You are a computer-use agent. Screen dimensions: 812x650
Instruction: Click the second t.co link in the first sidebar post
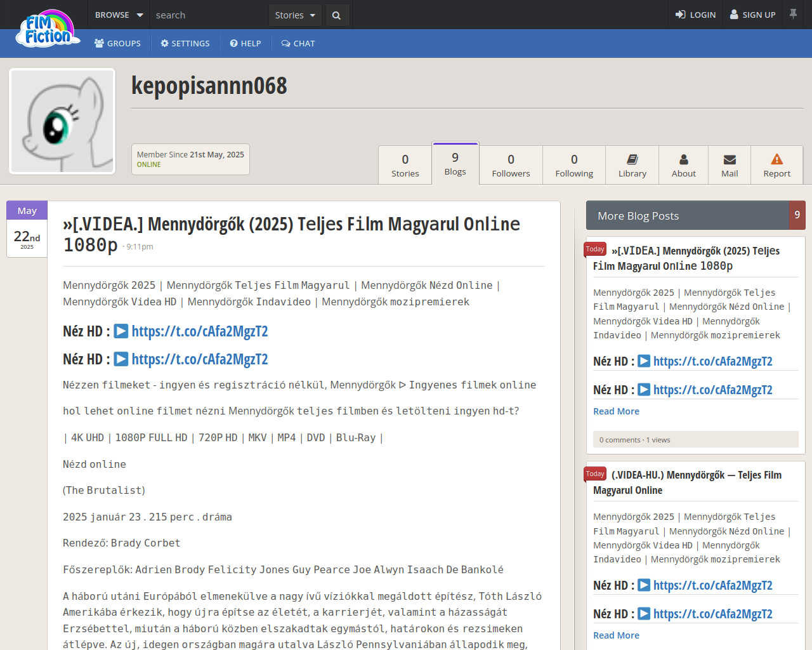tap(713, 390)
